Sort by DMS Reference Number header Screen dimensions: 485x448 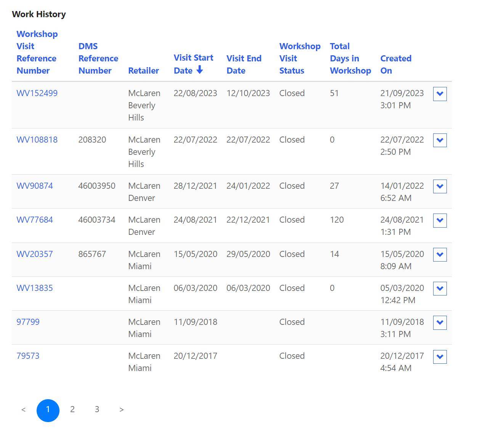pos(98,58)
